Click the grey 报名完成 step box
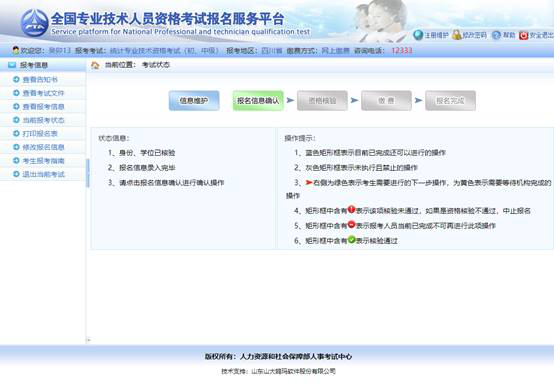Screen dimensions: 554x383 pos(450,101)
